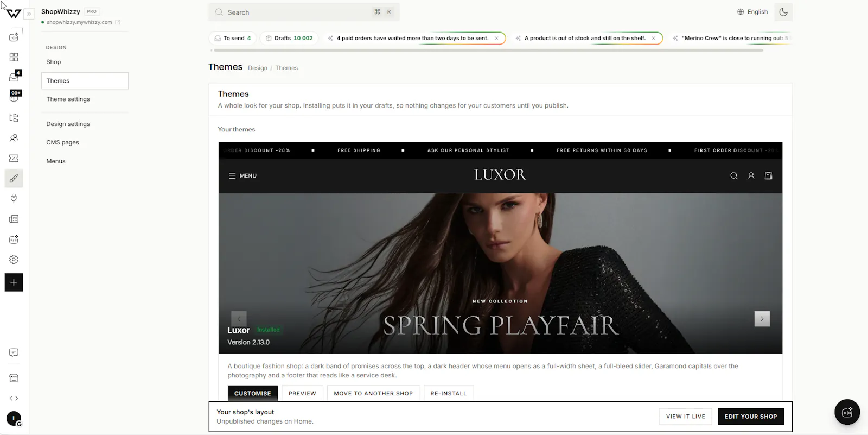Advance theme preview slider with right arrow

click(x=762, y=319)
